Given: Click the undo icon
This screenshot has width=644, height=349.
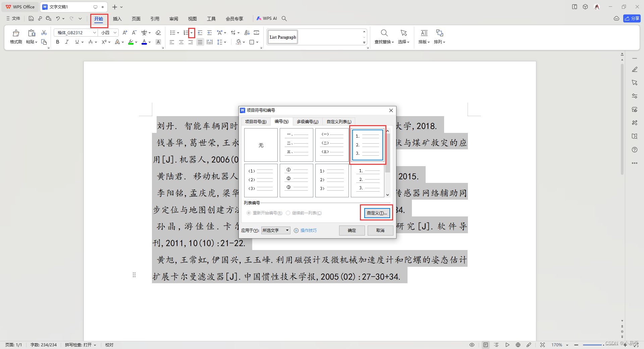Looking at the screenshot, I should click(x=58, y=18).
